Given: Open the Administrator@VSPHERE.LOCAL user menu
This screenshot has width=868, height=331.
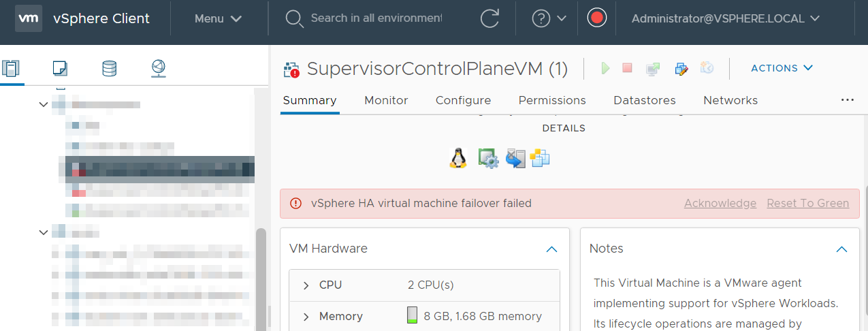Looking at the screenshot, I should click(x=725, y=18).
